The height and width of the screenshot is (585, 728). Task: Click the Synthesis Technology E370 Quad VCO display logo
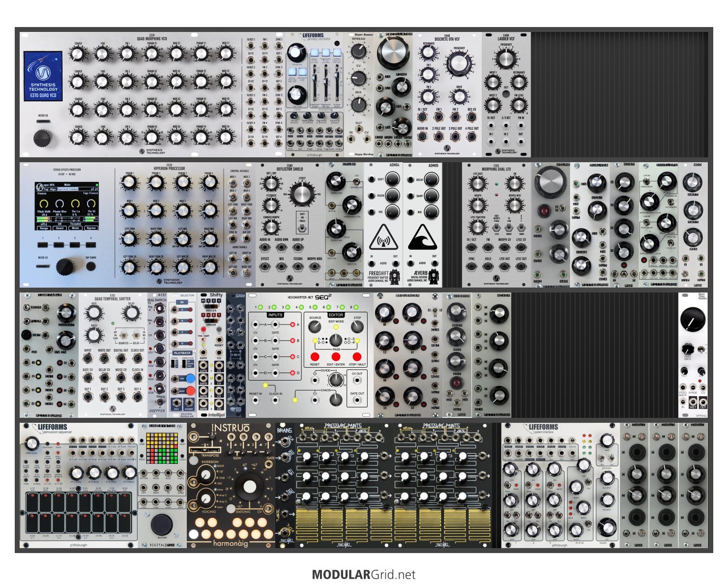click(43, 76)
